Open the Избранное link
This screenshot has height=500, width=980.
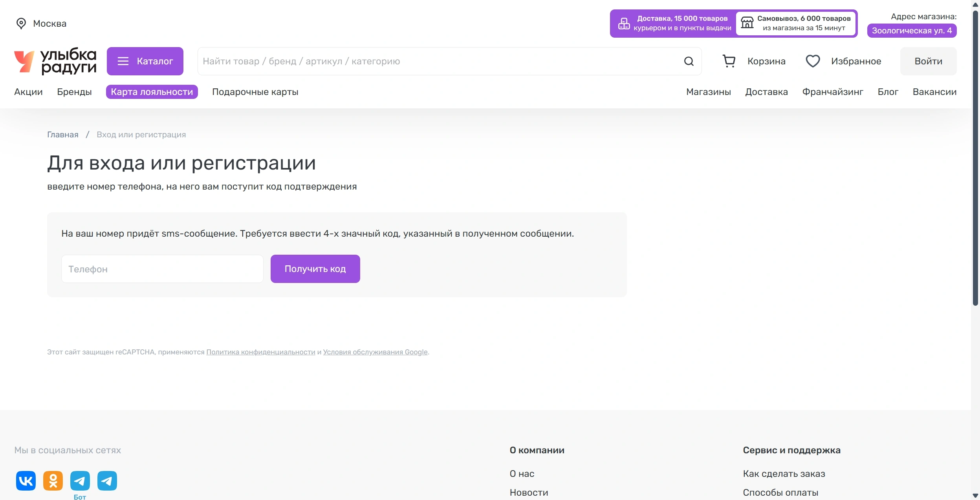pos(856,61)
